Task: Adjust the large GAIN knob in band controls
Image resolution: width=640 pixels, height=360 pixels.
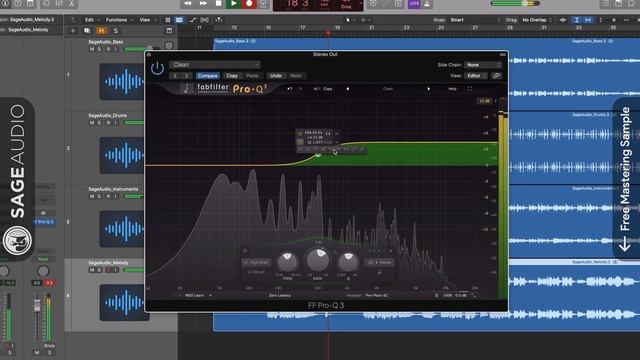Action: coord(318,259)
